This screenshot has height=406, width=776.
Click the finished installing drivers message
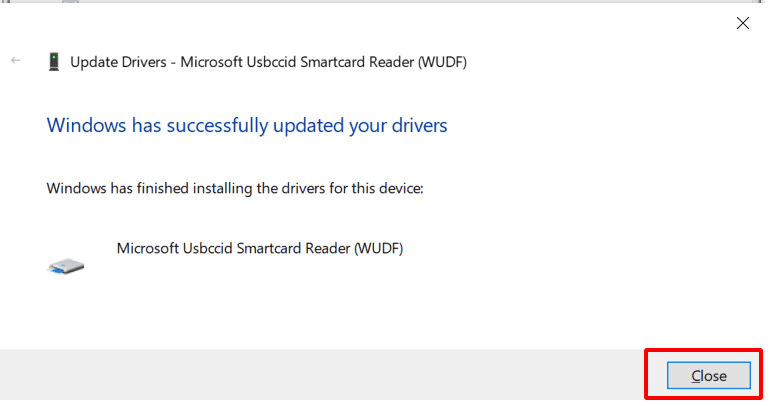[x=235, y=189]
